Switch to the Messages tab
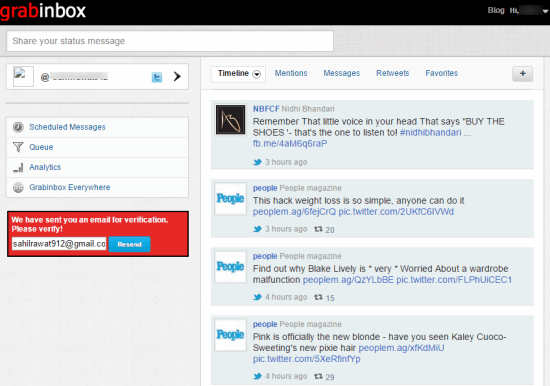The width and height of the screenshot is (550, 386). 342,73
